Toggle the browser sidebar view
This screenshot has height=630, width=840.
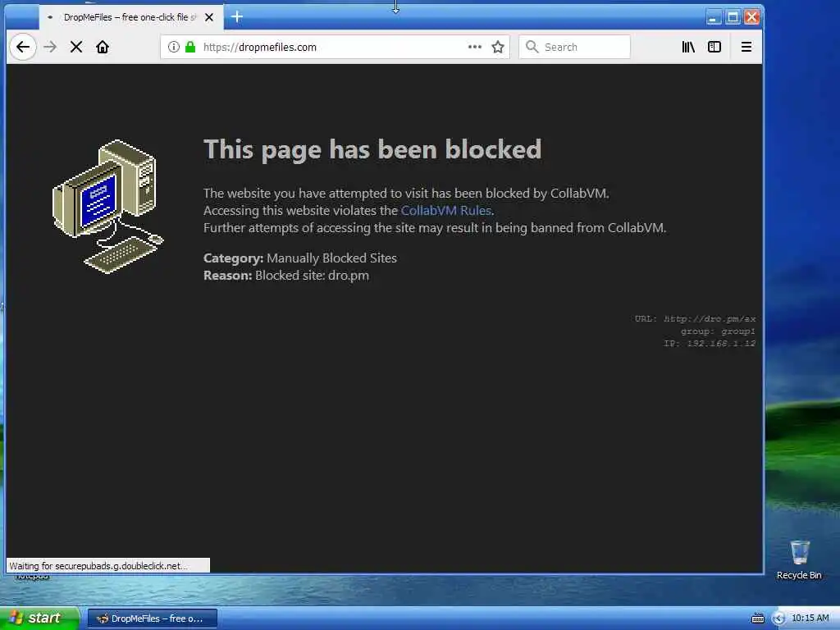[714, 47]
